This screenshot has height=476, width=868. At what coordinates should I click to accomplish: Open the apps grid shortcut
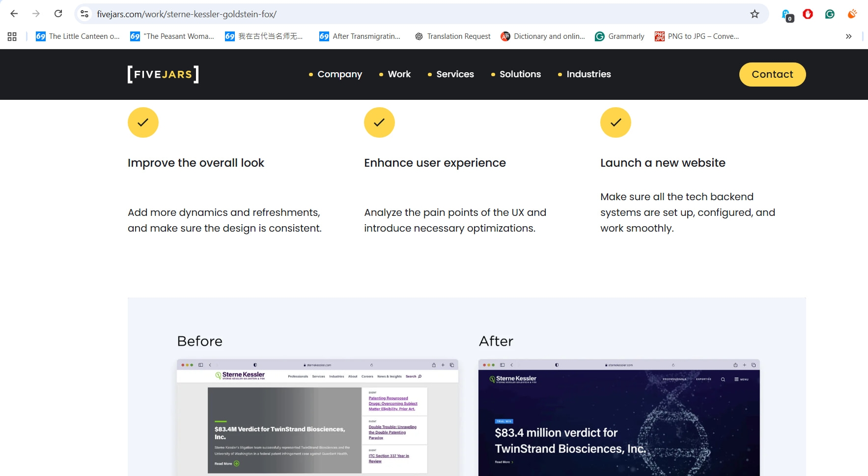click(x=12, y=36)
